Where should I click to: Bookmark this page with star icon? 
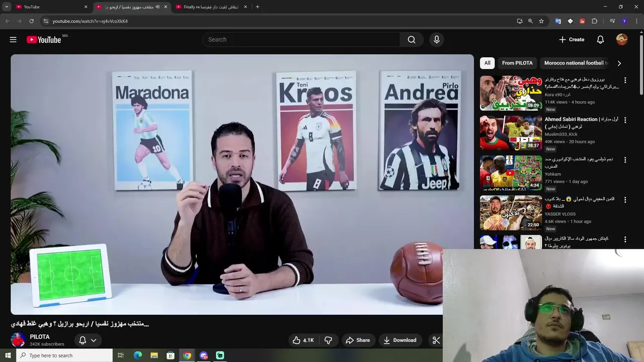[x=541, y=21]
